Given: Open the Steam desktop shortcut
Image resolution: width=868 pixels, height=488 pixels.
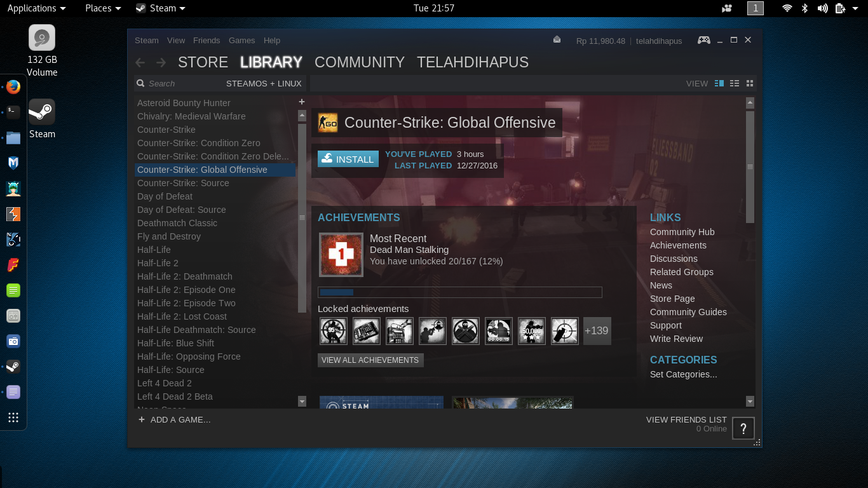Looking at the screenshot, I should 42,119.
